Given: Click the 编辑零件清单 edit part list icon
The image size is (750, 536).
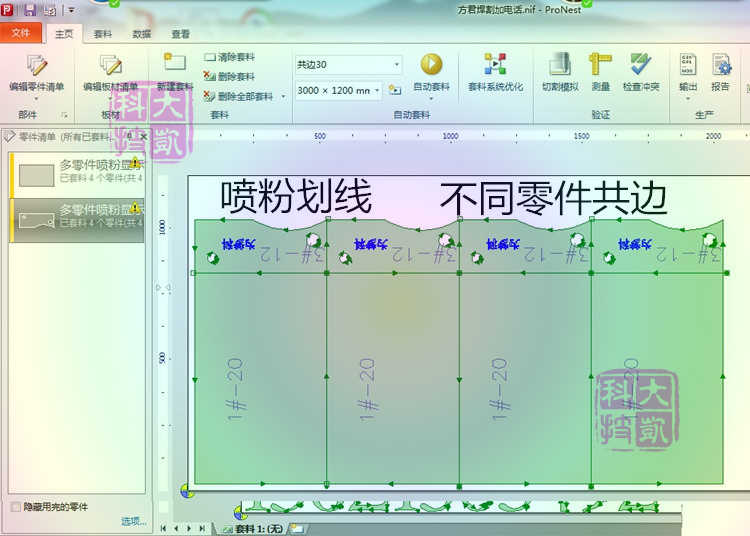Looking at the screenshot, I should click(x=37, y=66).
